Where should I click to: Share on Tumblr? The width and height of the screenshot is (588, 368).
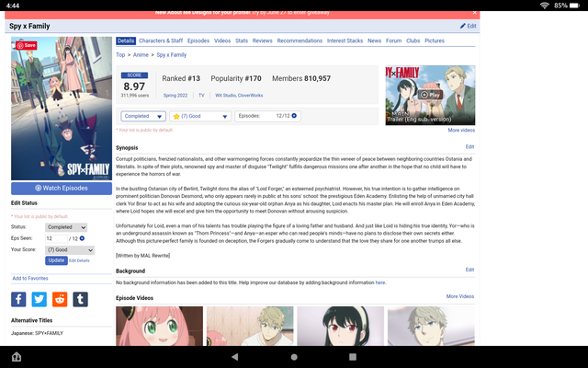pyautogui.click(x=80, y=299)
